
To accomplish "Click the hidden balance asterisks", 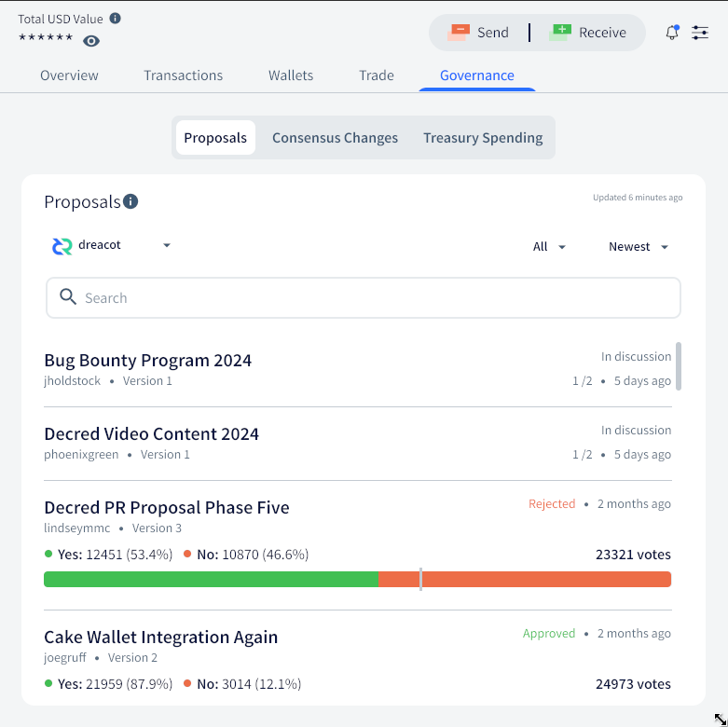I will click(46, 37).
